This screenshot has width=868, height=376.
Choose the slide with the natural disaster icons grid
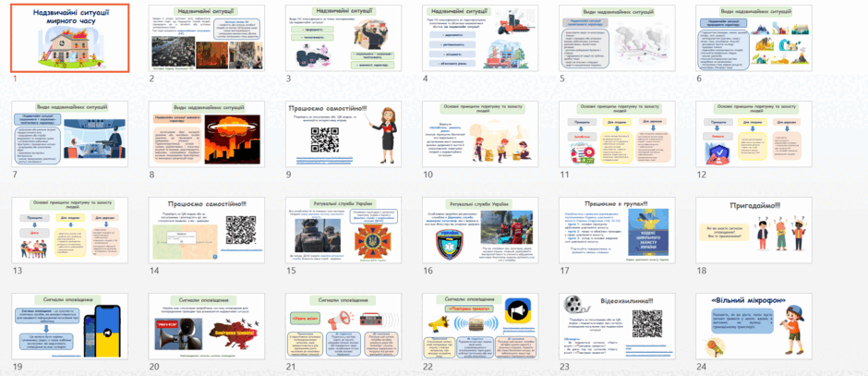click(754, 38)
